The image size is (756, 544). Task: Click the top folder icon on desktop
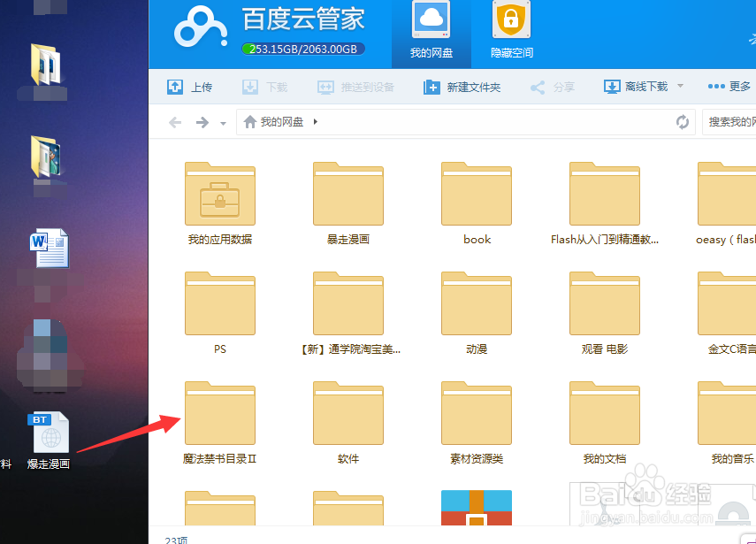[x=46, y=64]
